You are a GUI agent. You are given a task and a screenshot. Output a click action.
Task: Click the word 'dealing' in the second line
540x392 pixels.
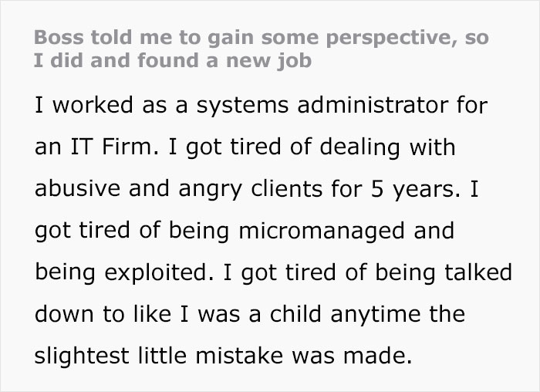point(359,148)
